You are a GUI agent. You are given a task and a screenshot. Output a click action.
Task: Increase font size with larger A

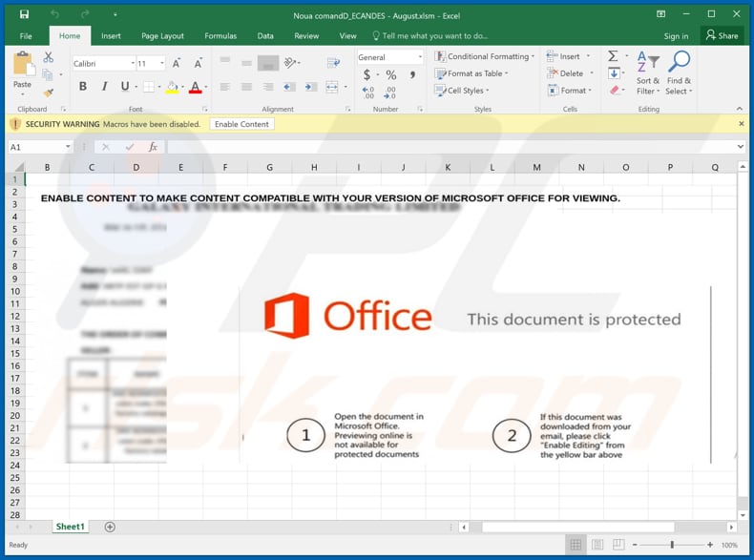tap(177, 63)
